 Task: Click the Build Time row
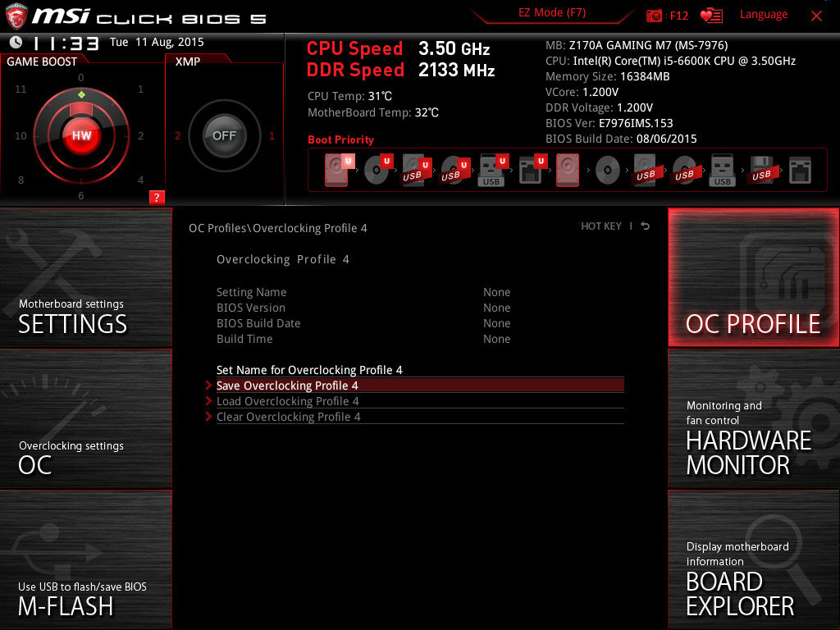click(x=363, y=339)
